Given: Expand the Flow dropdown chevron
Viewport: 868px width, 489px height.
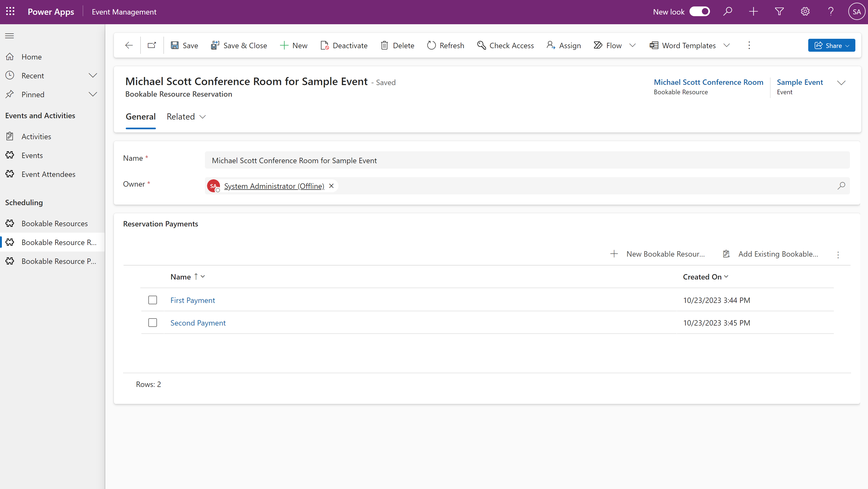Looking at the screenshot, I should (x=632, y=45).
